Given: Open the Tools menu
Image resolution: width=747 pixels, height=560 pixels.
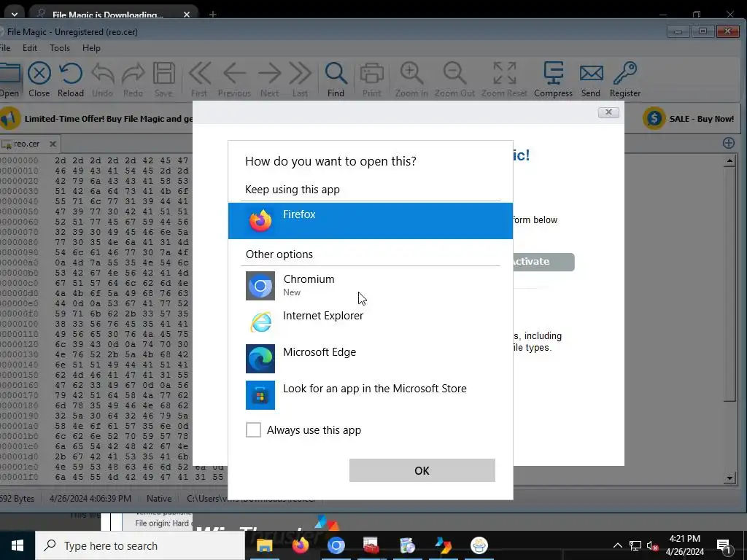Looking at the screenshot, I should click(60, 48).
